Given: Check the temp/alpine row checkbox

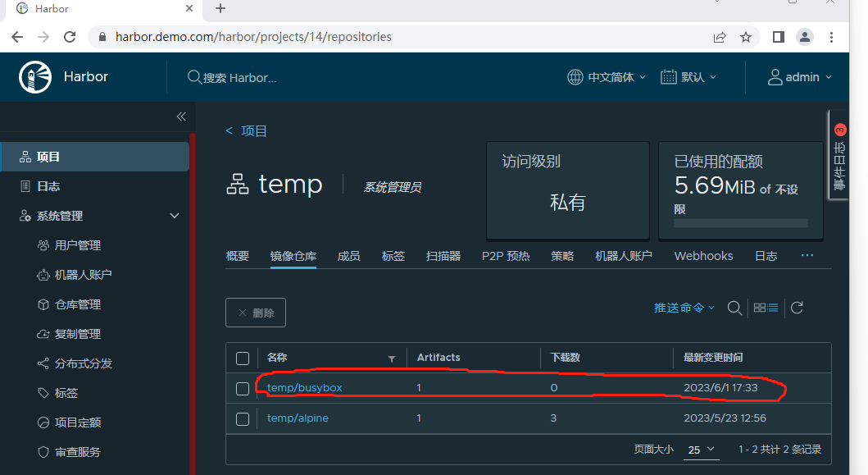Looking at the screenshot, I should [243, 419].
